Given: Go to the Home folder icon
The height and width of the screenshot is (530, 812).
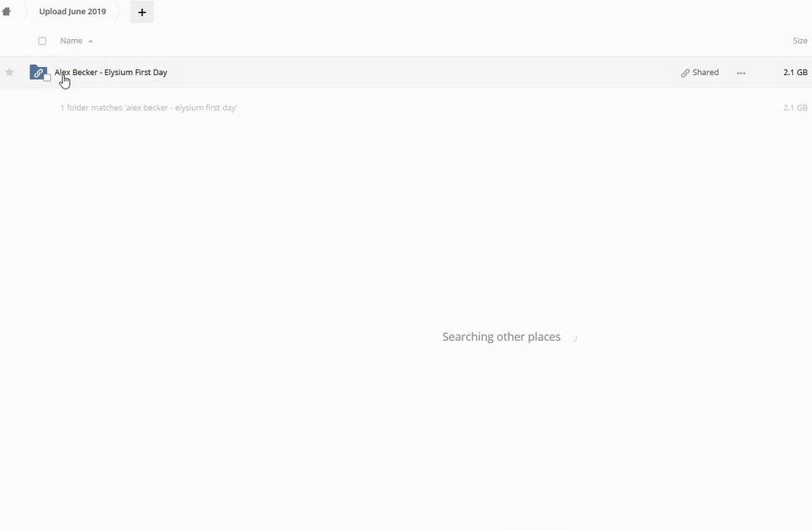Looking at the screenshot, I should [x=6, y=11].
